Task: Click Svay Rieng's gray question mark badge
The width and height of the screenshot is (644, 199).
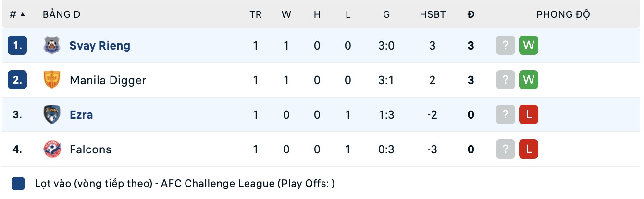Action: 505,46
